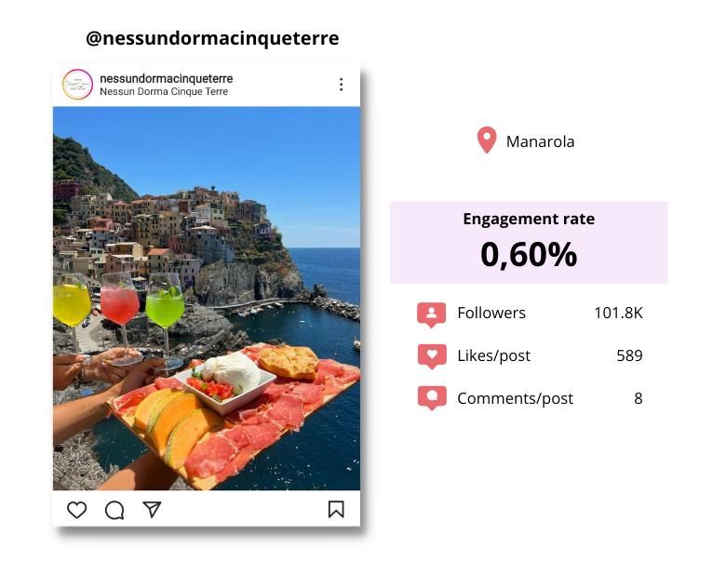Open the Manarola food platter photo

207,299
